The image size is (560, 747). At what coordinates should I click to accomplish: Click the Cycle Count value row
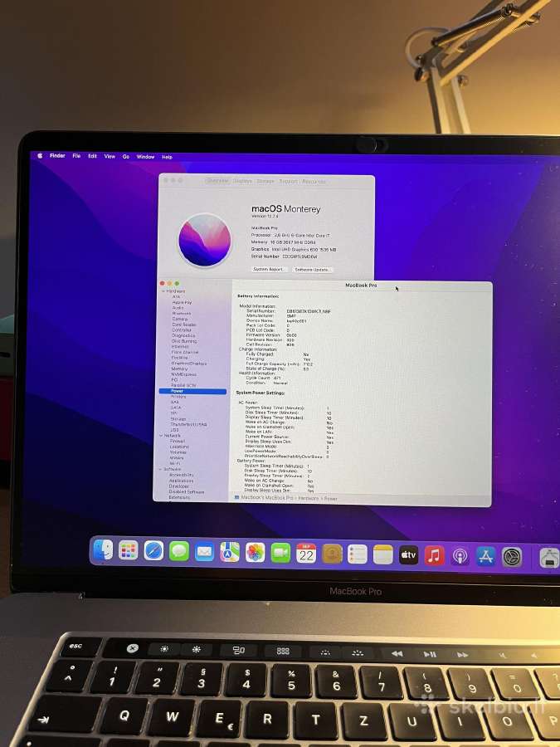click(263, 378)
